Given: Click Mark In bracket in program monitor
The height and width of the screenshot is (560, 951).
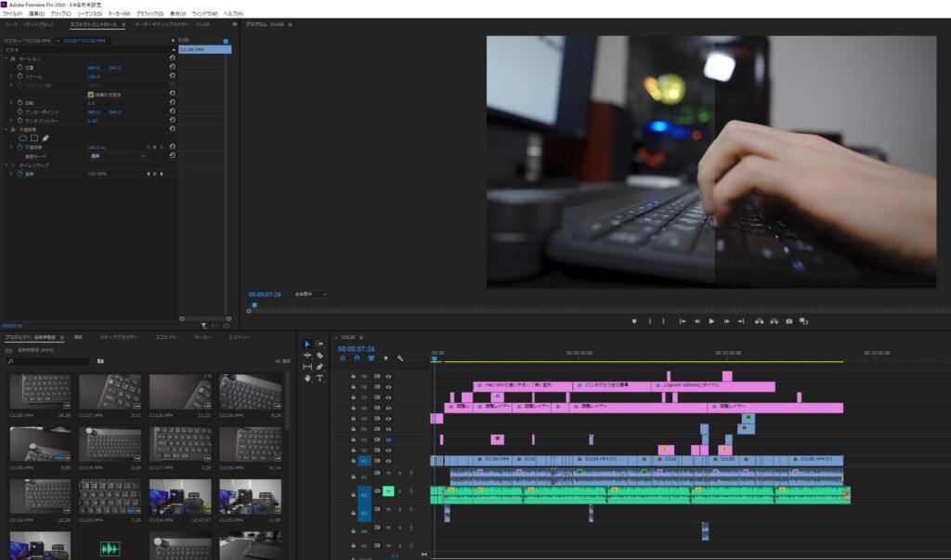Looking at the screenshot, I should click(x=649, y=321).
